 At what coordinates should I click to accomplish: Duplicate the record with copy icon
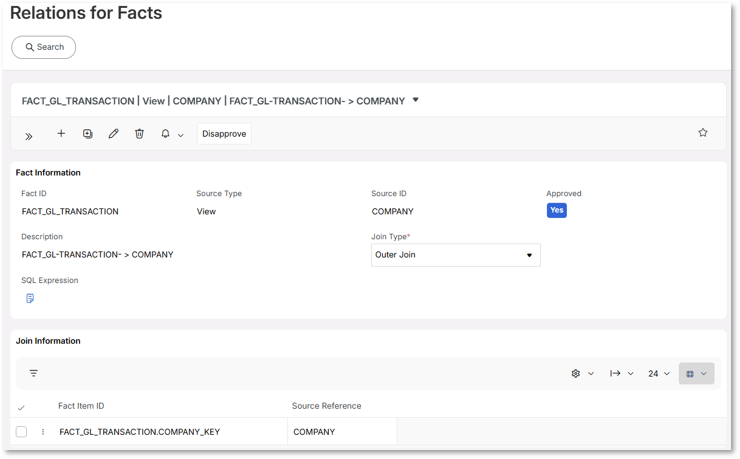click(x=87, y=134)
